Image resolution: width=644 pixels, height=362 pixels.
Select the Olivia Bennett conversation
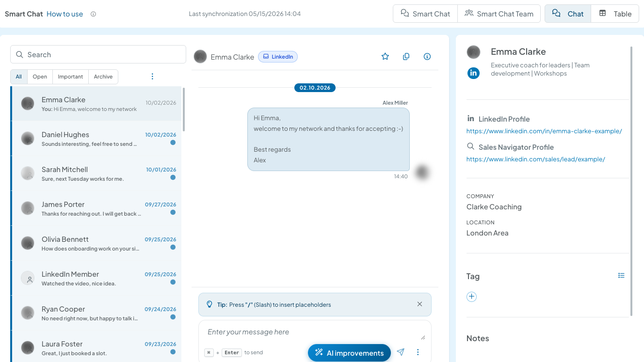point(96,243)
